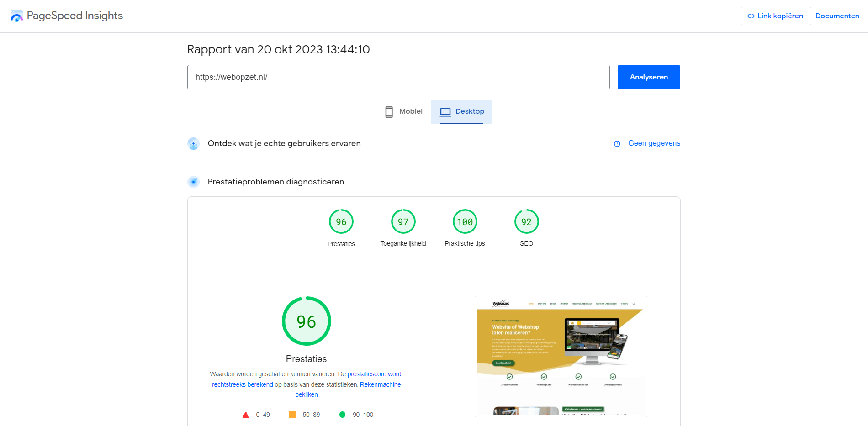
Task: Click the Praktische tips score gauge 100
Action: [465, 222]
